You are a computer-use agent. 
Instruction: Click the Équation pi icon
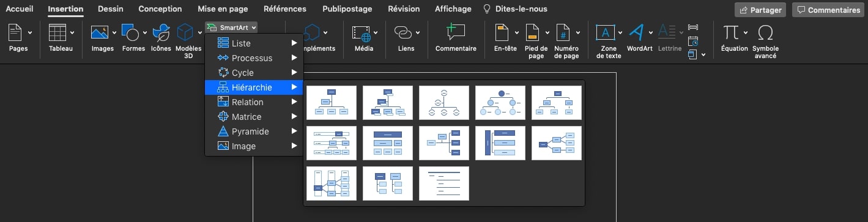pyautogui.click(x=730, y=32)
